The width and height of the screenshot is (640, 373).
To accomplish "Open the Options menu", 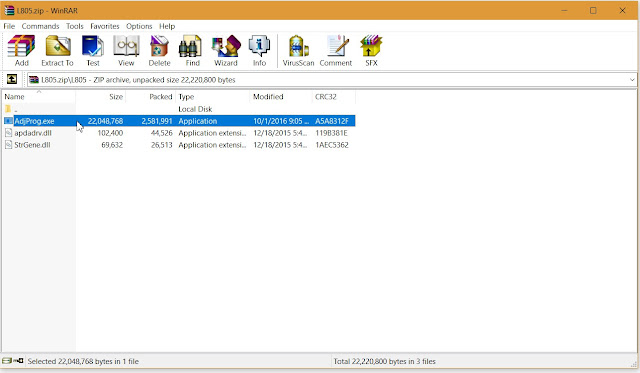I will point(139,26).
